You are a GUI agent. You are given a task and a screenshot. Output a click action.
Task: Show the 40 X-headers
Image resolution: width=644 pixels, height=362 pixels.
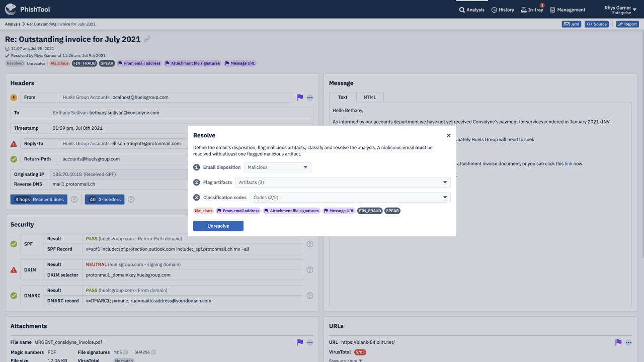click(x=105, y=200)
